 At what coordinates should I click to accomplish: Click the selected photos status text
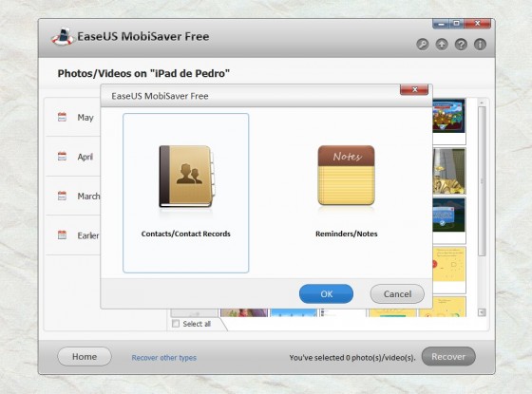tap(352, 358)
